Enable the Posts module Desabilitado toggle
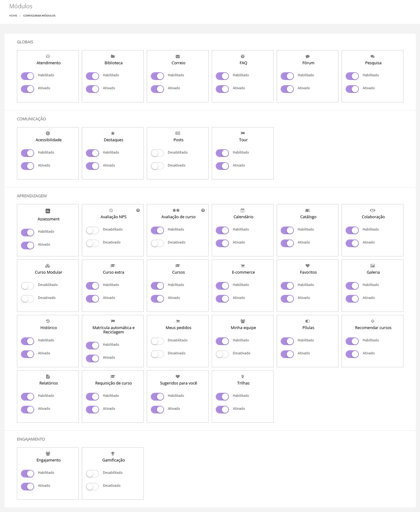 coord(157,153)
